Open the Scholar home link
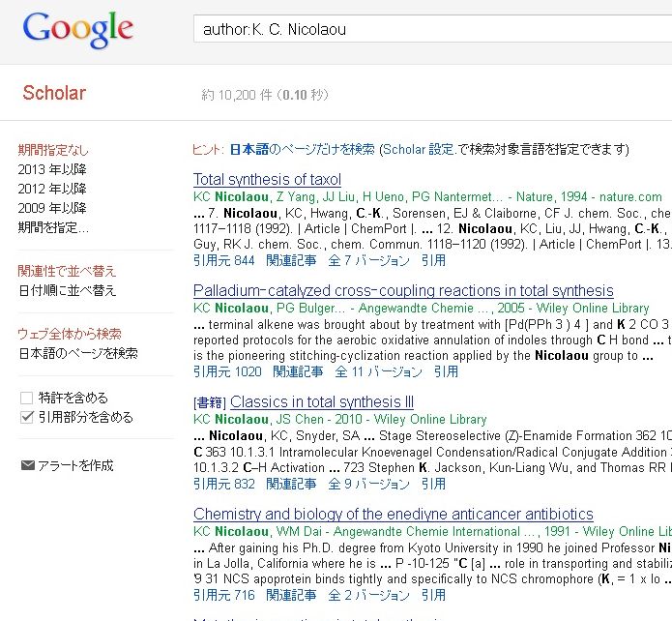 [54, 94]
